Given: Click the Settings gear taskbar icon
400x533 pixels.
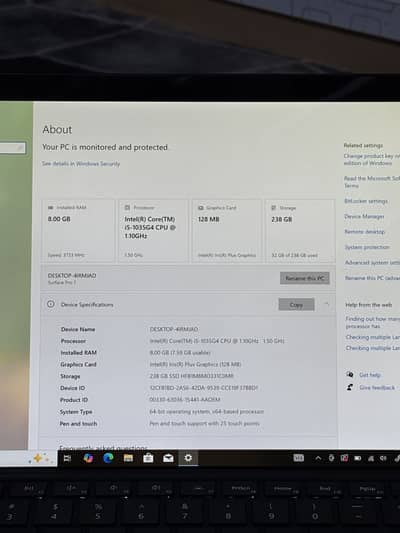Looking at the screenshot, I should click(188, 458).
